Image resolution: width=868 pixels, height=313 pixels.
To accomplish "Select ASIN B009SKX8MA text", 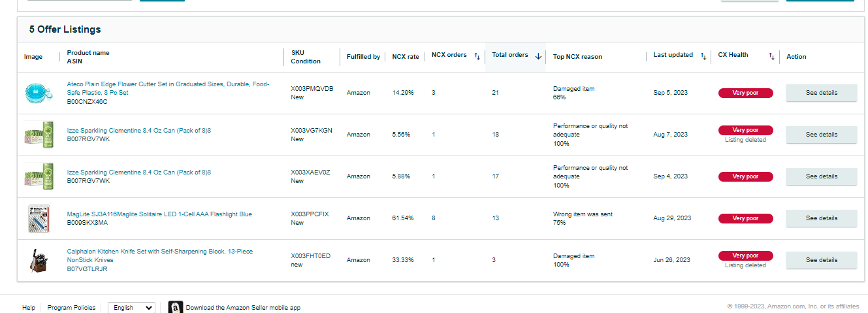I will (x=87, y=223).
